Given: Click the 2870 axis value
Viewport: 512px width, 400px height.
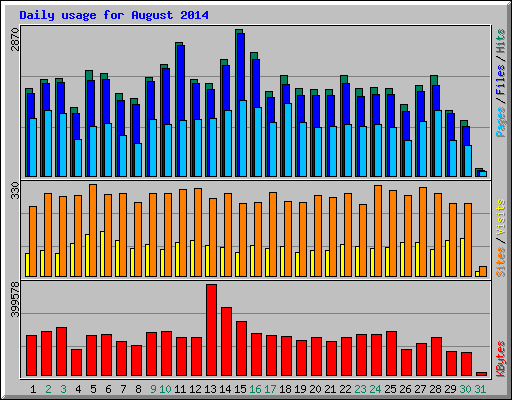Looking at the screenshot, I should click(x=15, y=40).
